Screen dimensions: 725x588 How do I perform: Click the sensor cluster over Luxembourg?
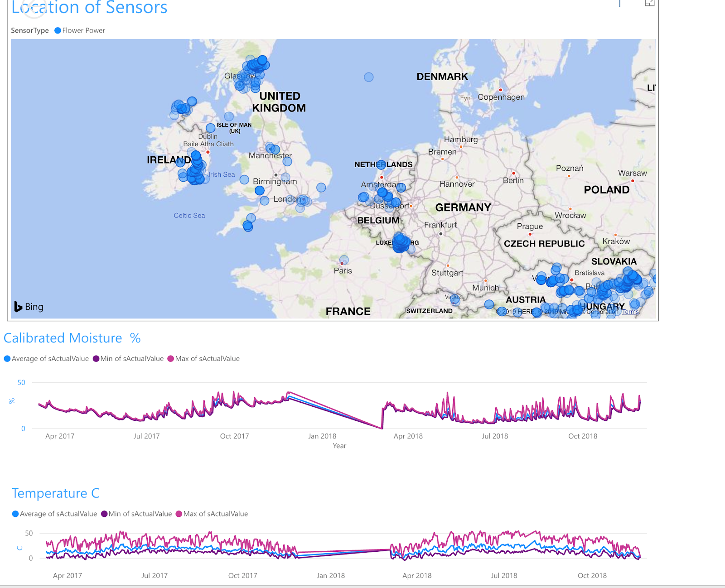pyautogui.click(x=401, y=242)
